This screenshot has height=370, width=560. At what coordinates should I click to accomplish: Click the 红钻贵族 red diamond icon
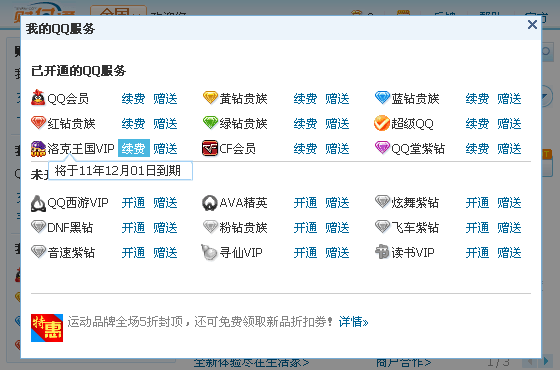[x=38, y=123]
